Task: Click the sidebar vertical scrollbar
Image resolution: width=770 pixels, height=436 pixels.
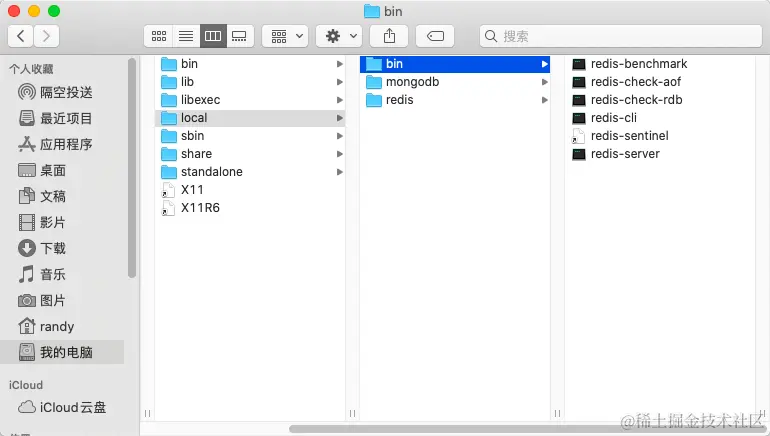Action: click(132, 168)
